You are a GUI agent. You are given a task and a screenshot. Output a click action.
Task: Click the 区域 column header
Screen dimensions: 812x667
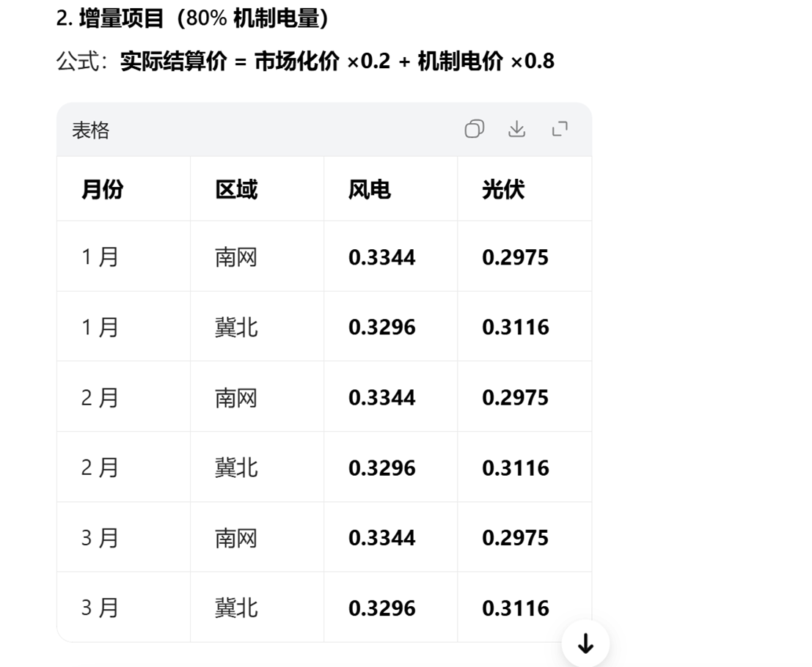236,190
